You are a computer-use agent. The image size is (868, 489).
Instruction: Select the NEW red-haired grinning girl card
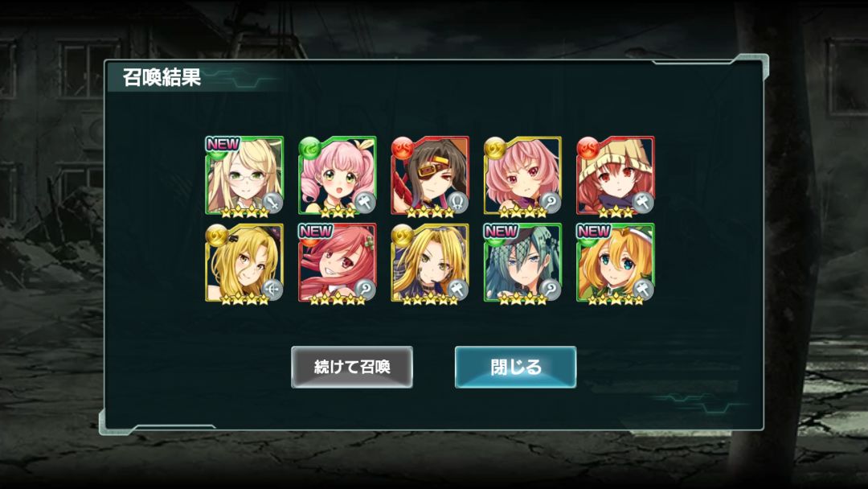(x=337, y=262)
